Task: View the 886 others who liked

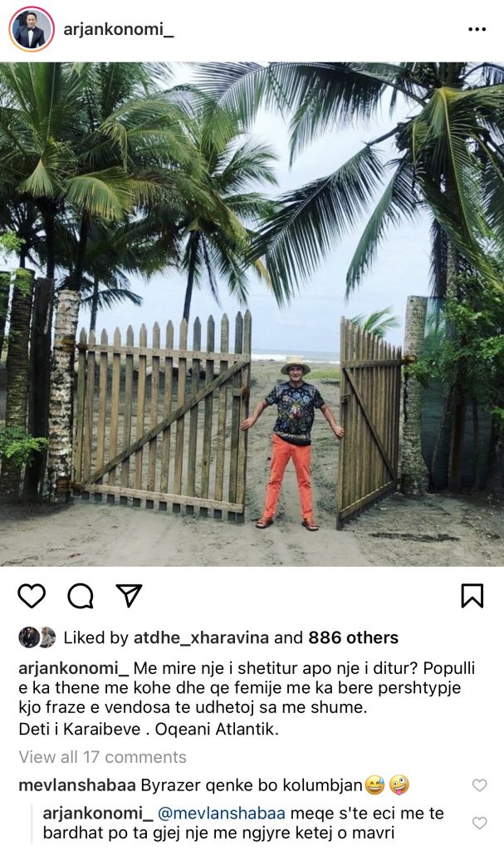Action: click(x=353, y=637)
